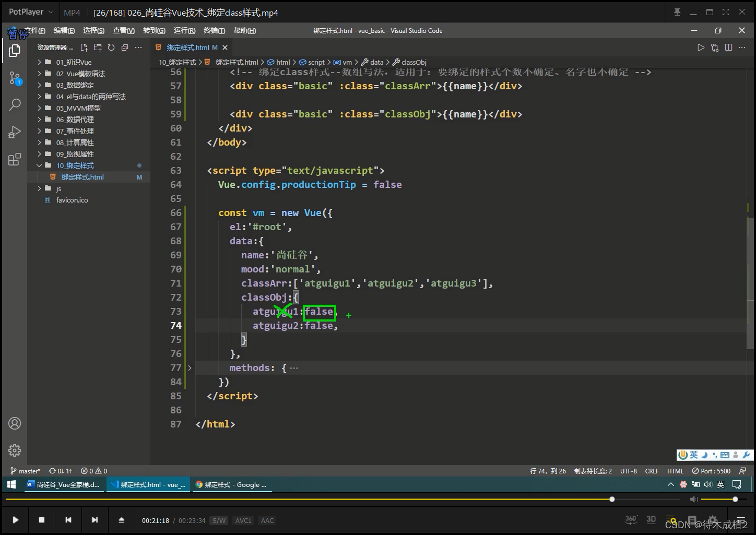
Task: Click the CRLF line ending button
Action: click(652, 471)
